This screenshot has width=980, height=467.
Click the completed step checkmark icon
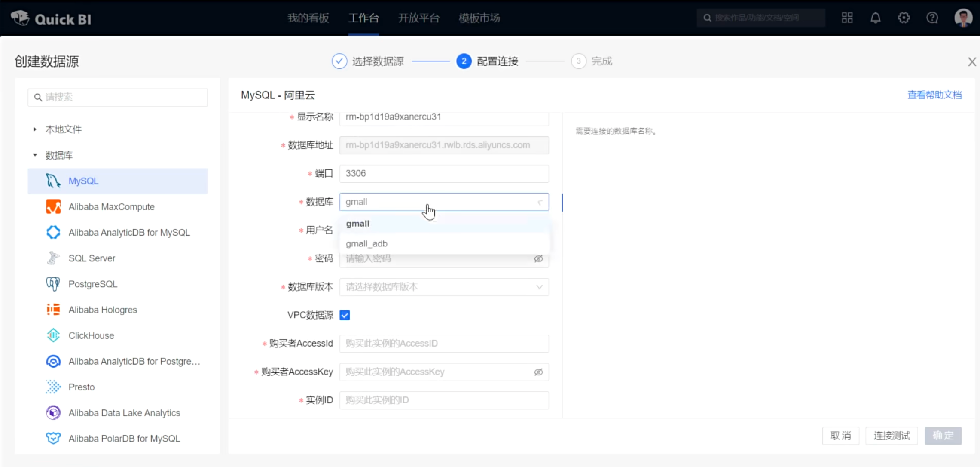point(339,61)
